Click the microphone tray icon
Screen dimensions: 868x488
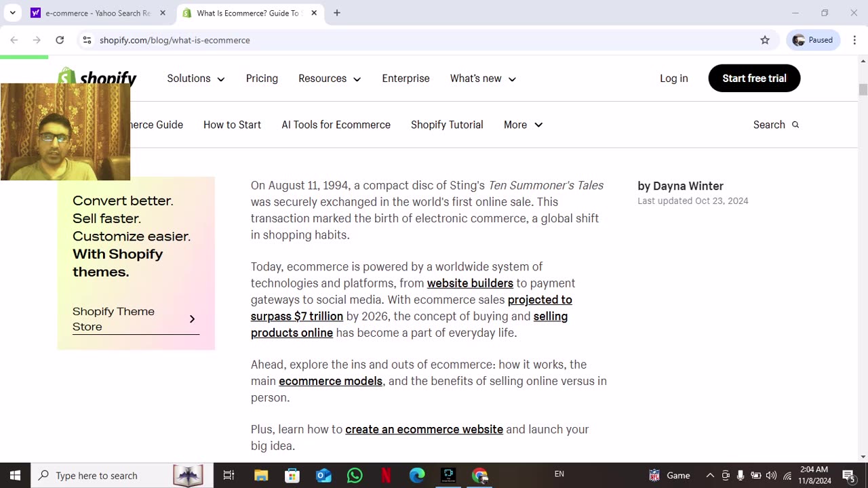click(741, 475)
